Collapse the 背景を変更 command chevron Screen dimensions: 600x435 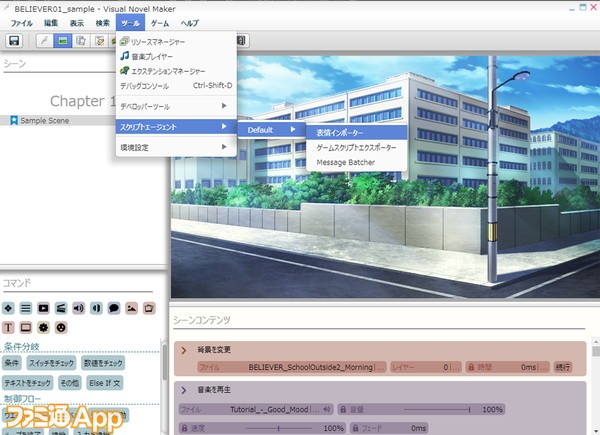184,350
